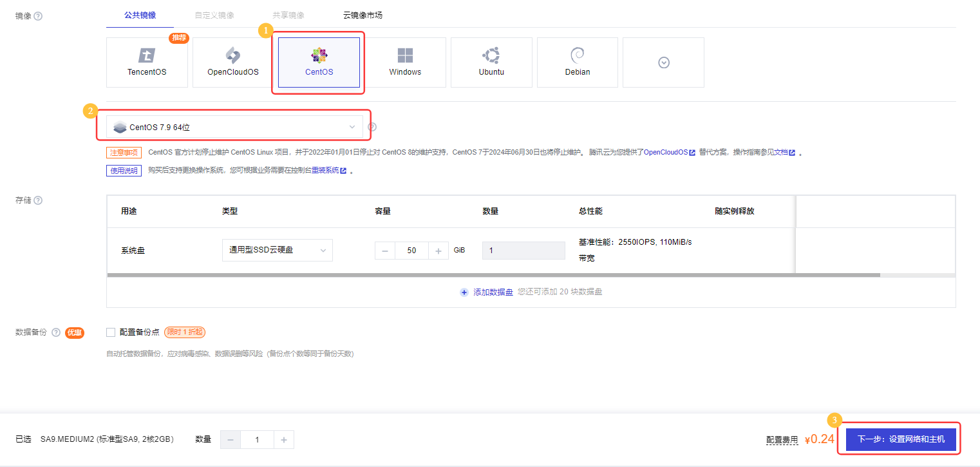
Task: Switch to 公共镜像 tab
Action: [140, 15]
